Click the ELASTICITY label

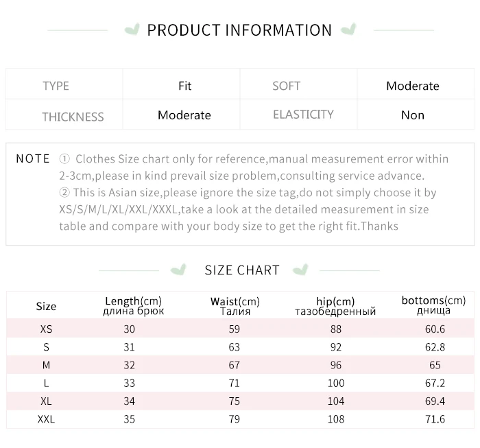303,115
